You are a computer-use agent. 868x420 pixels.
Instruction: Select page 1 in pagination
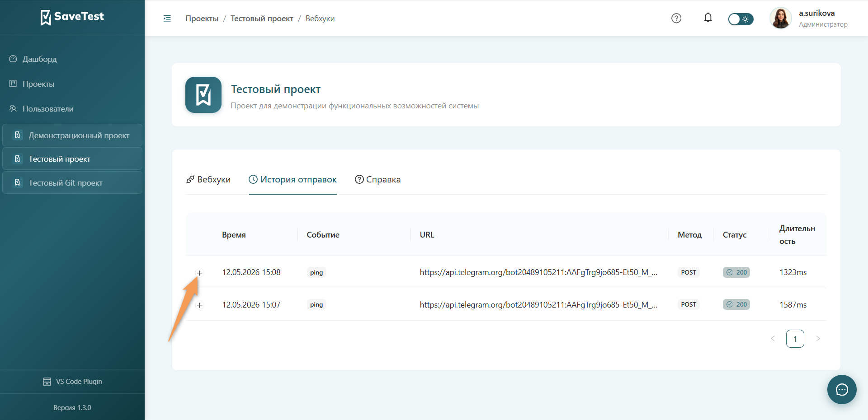[x=795, y=339]
